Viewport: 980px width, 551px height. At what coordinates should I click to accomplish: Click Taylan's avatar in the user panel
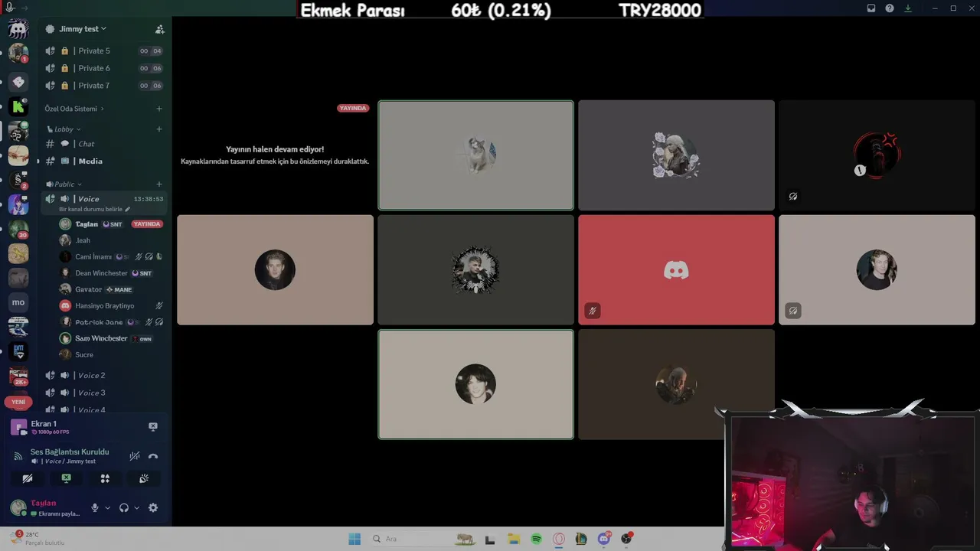click(x=18, y=507)
